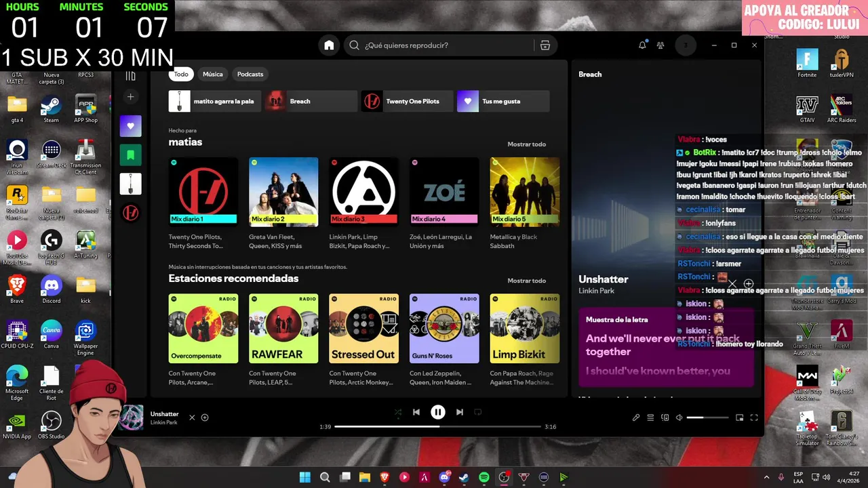Select the Podcasts filter chip
The height and width of the screenshot is (488, 868).
pos(250,74)
